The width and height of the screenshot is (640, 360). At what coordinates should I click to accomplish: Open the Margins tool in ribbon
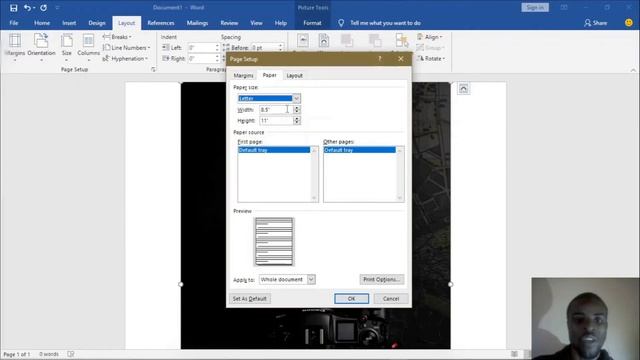click(15, 48)
